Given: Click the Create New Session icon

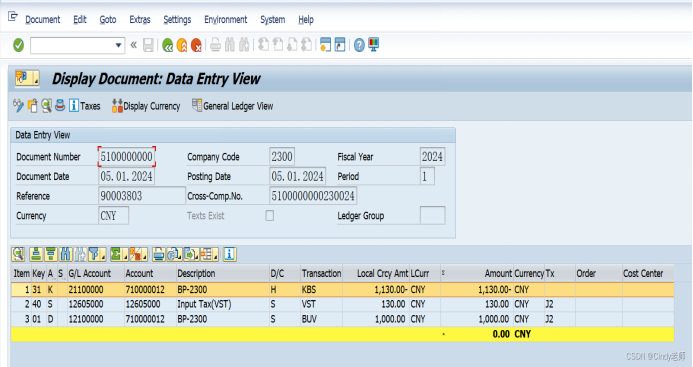Looking at the screenshot, I should pos(325,45).
